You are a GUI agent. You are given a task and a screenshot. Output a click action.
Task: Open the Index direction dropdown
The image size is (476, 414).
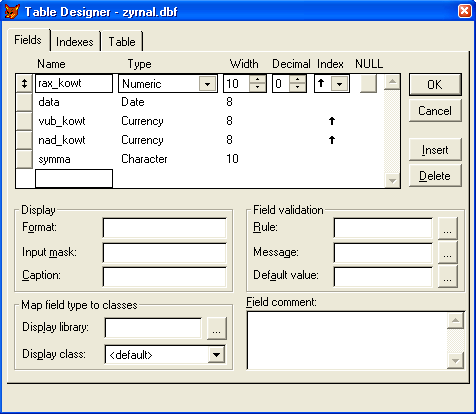tap(339, 84)
